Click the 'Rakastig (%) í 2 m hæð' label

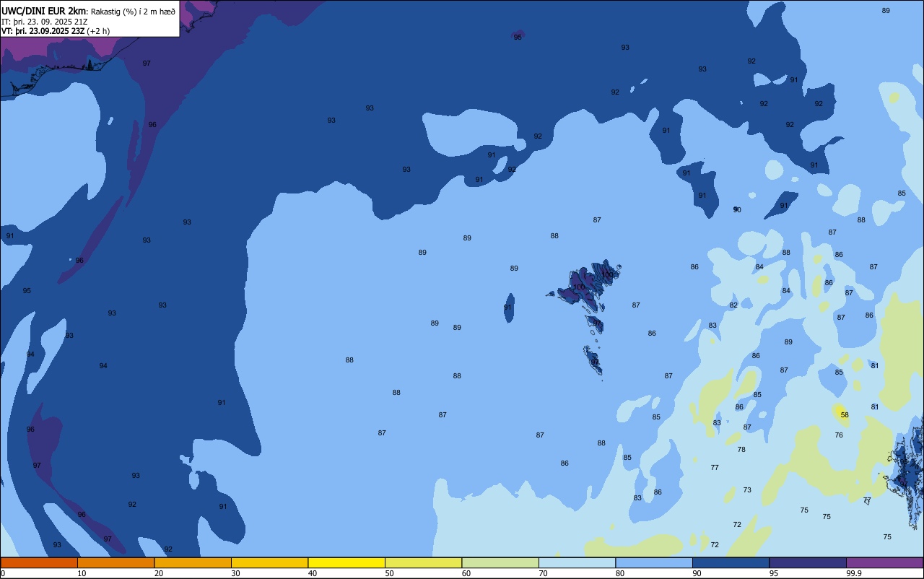(x=133, y=11)
